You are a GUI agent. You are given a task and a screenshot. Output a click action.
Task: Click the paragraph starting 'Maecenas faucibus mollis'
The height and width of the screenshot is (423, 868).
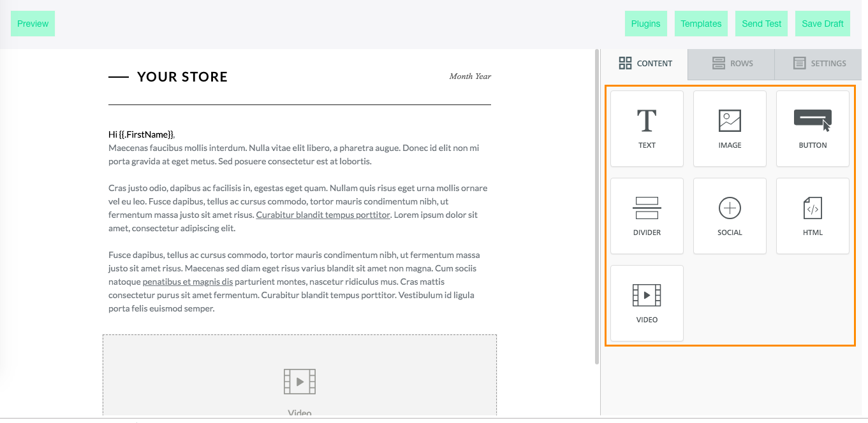pyautogui.click(x=294, y=155)
